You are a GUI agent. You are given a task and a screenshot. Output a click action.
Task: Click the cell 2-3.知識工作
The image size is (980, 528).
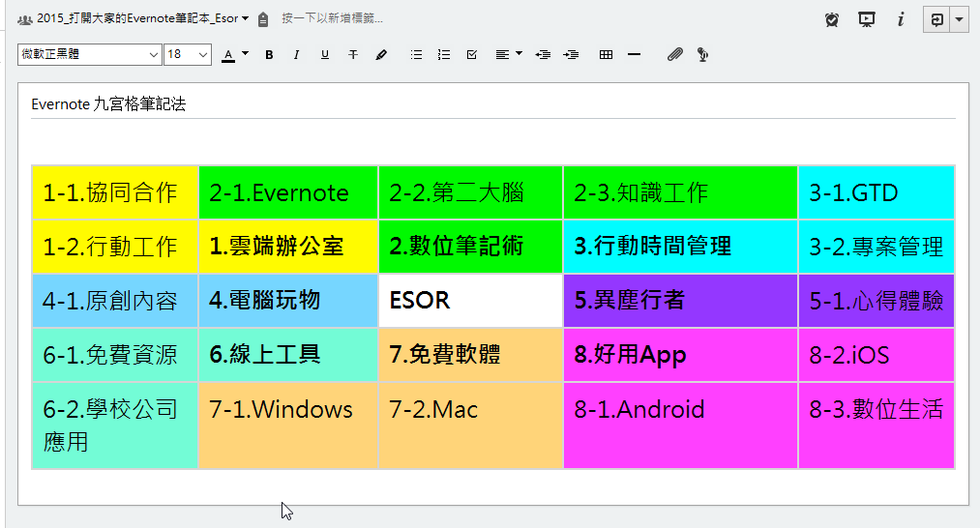(681, 192)
